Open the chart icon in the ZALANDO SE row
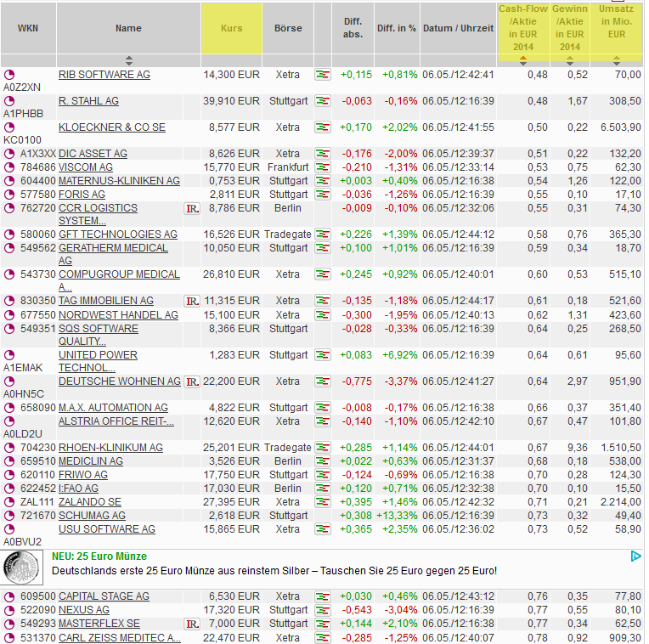This screenshot has height=644, width=649. [323, 502]
